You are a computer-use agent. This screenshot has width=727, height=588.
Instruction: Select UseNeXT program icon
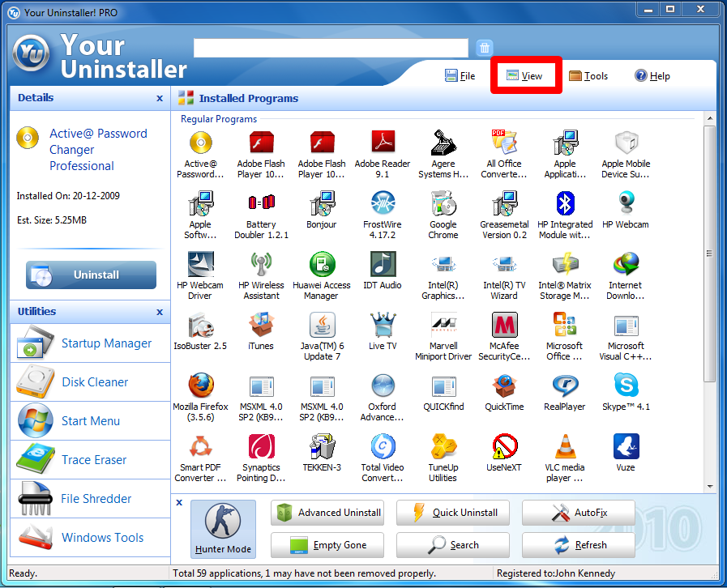pyautogui.click(x=504, y=446)
